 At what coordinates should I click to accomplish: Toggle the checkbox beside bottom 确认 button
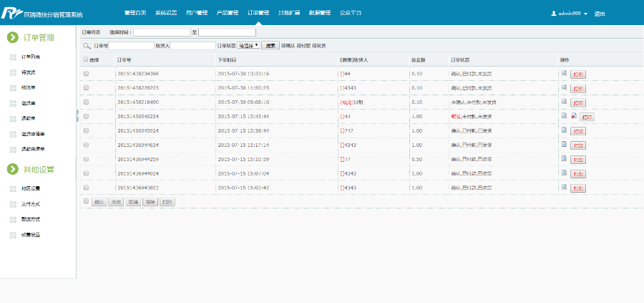pyautogui.click(x=87, y=201)
